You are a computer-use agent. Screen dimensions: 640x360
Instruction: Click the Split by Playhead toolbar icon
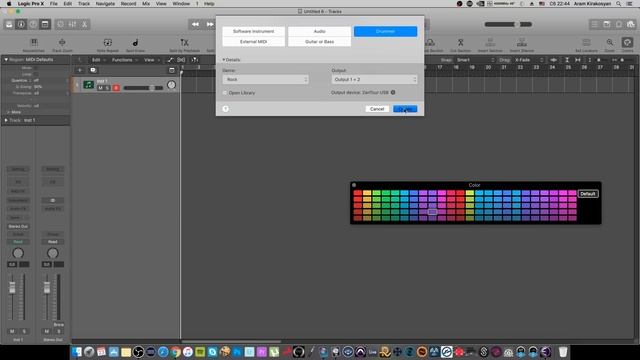(184, 42)
